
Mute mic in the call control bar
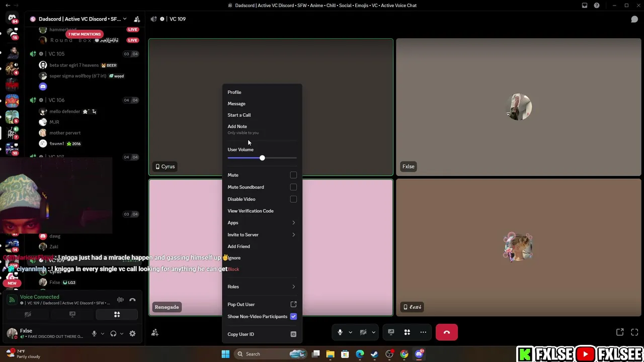point(340,332)
